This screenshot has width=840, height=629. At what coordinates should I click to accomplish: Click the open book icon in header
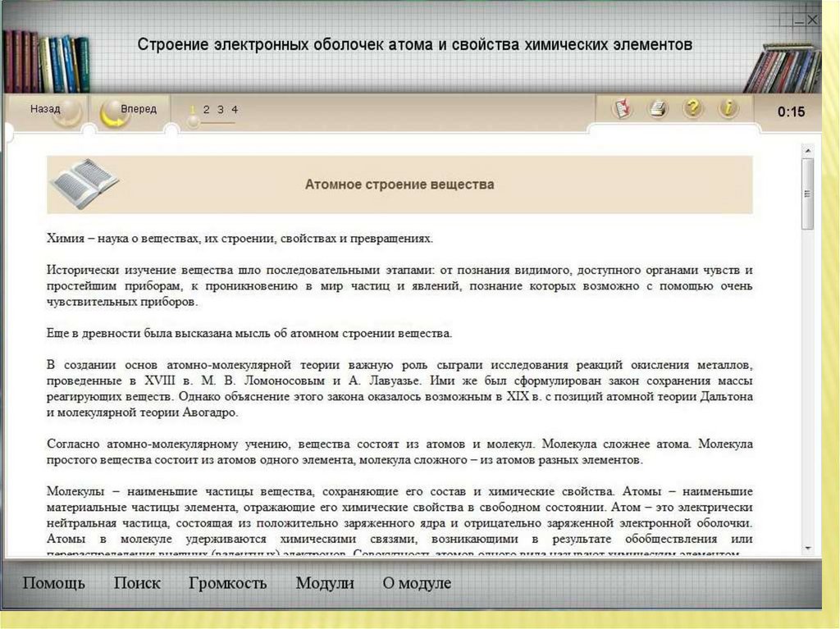click(x=84, y=184)
